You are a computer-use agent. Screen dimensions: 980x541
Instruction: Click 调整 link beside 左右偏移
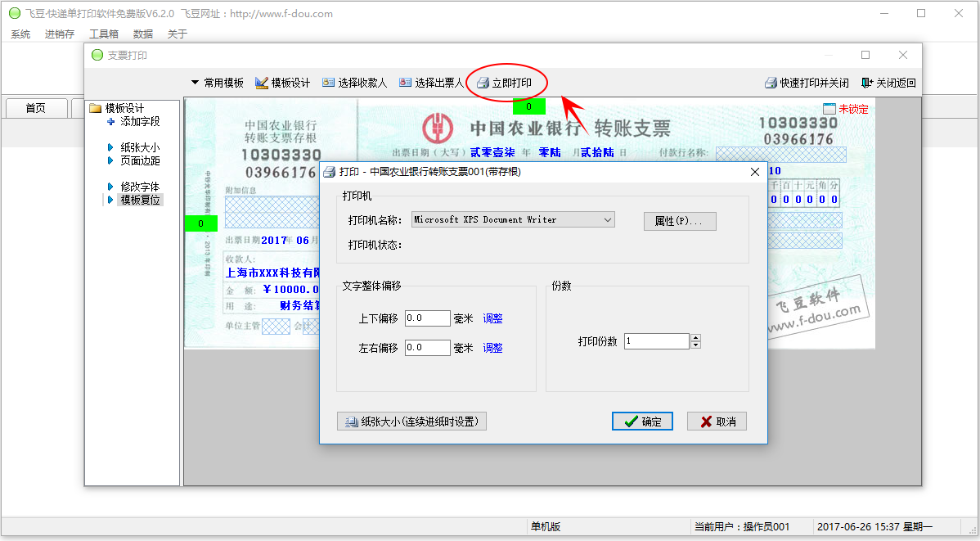[x=492, y=348]
